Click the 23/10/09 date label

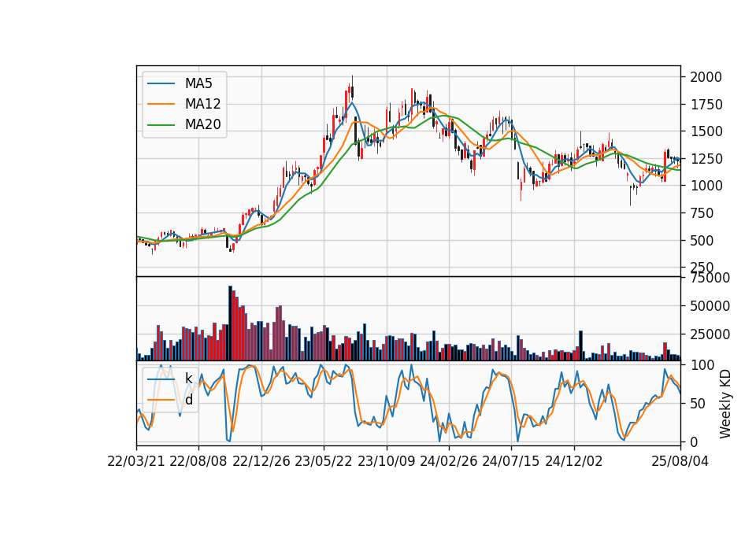point(386,461)
